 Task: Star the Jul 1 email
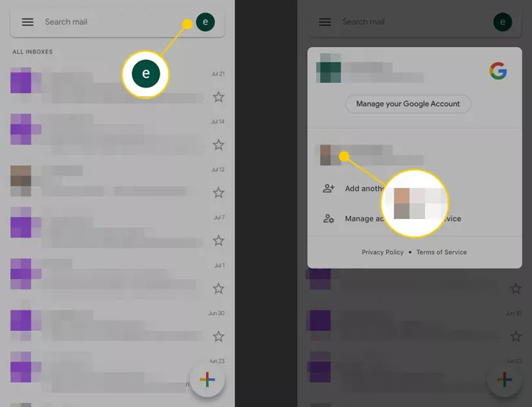[218, 288]
